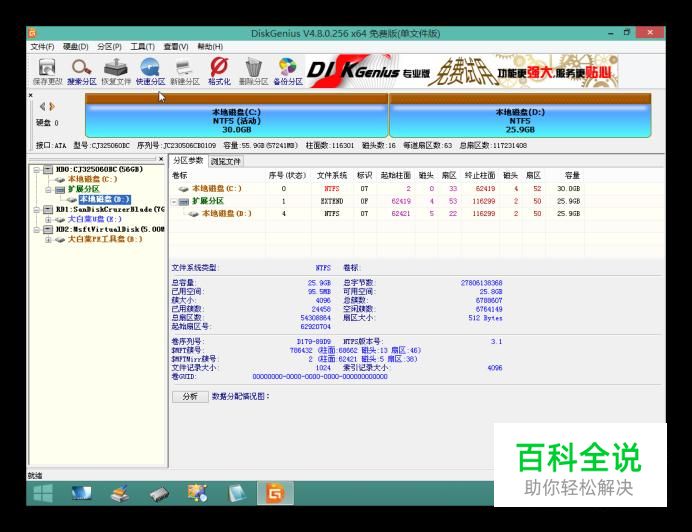Launch 快速分区 from the toolbar

[150, 71]
